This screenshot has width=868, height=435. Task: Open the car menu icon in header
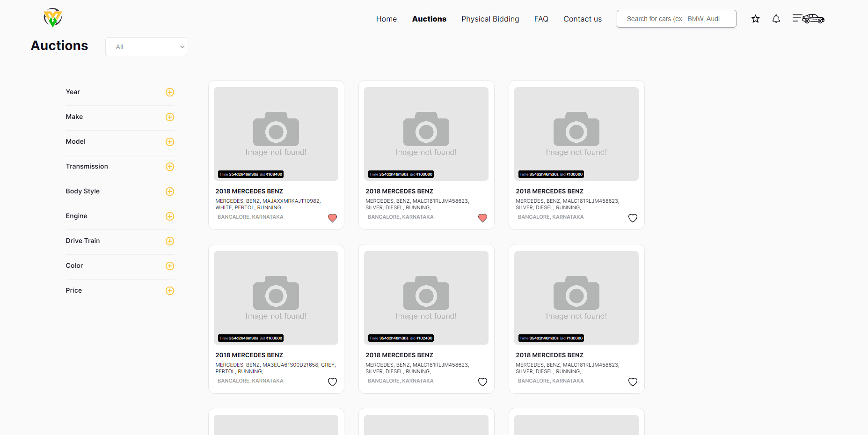click(808, 19)
